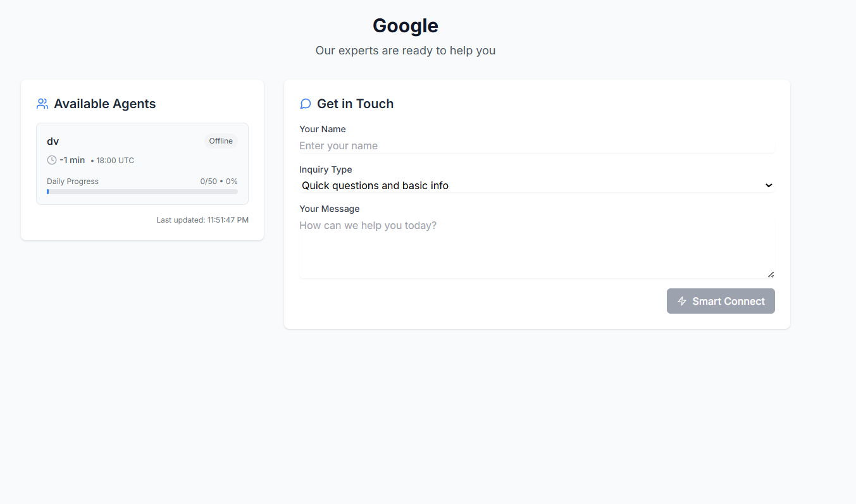Viewport: 856px width, 504px height.
Task: Click the Offline status badge for agent dv
Action: [x=220, y=140]
